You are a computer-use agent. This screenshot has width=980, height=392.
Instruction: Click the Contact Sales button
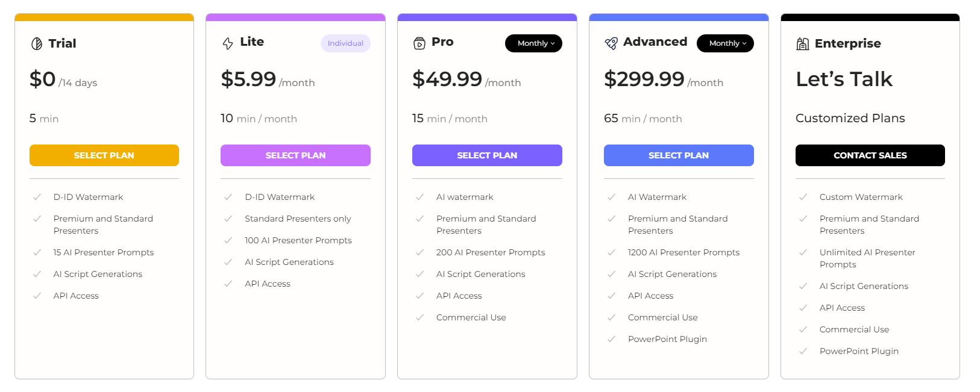point(870,155)
